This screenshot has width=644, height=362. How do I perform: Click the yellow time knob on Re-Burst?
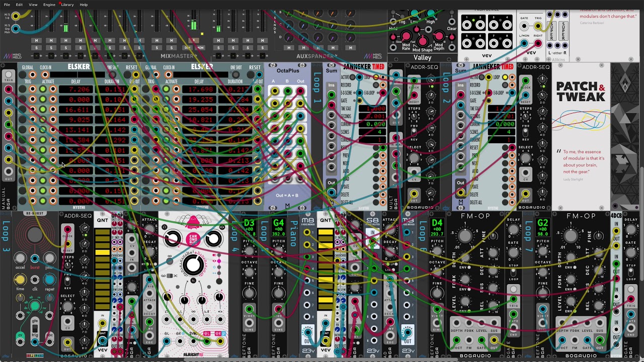[20, 280]
